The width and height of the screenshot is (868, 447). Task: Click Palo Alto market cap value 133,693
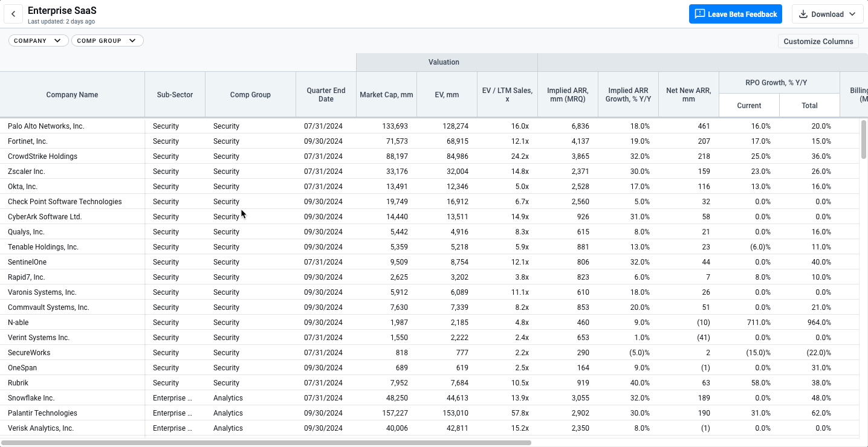[395, 126]
